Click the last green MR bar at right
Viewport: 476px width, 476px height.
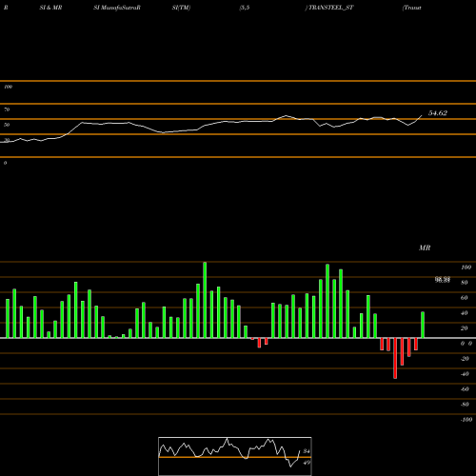pyautogui.click(x=423, y=325)
